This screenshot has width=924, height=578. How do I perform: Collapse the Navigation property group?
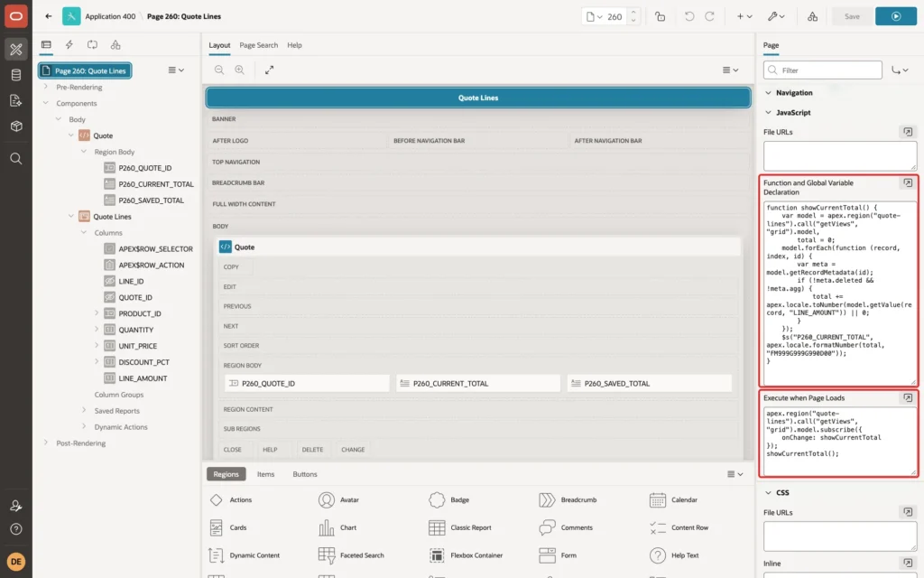[x=768, y=93]
